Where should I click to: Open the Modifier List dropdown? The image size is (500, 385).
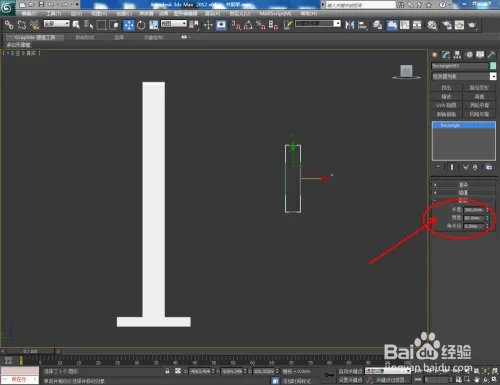[x=464, y=76]
